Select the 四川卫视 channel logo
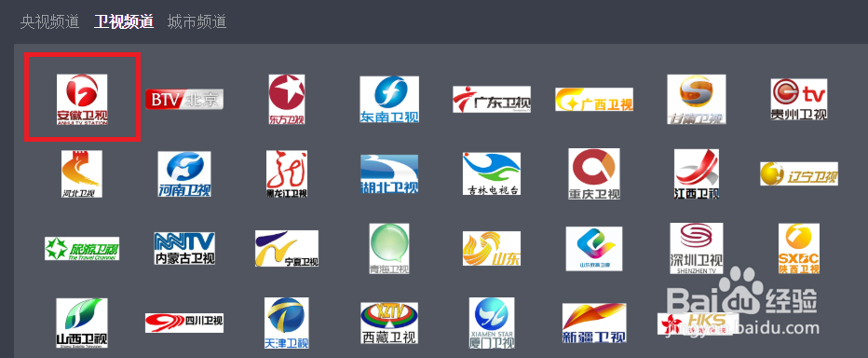The width and height of the screenshot is (868, 358). click(184, 324)
